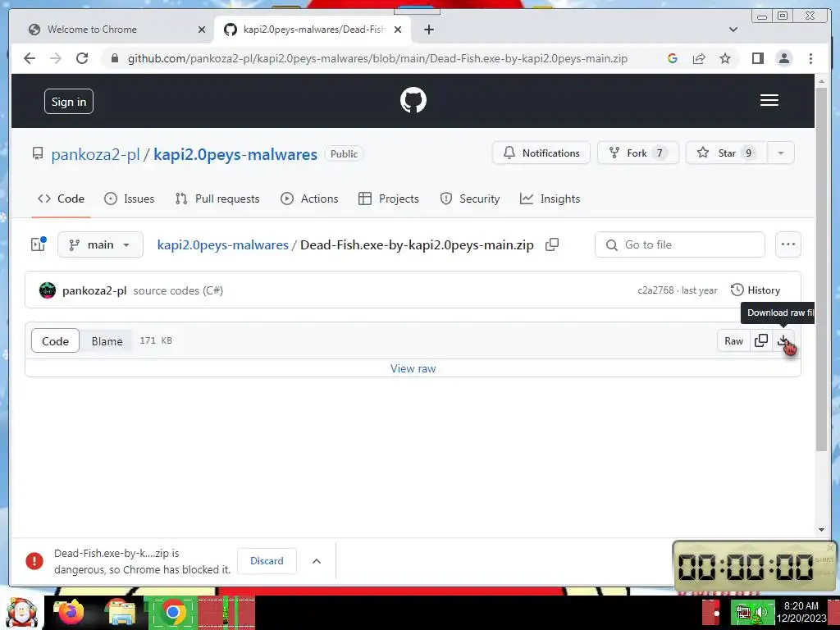Click kapi2.0peys-malwares breadcrumb link

(x=223, y=244)
